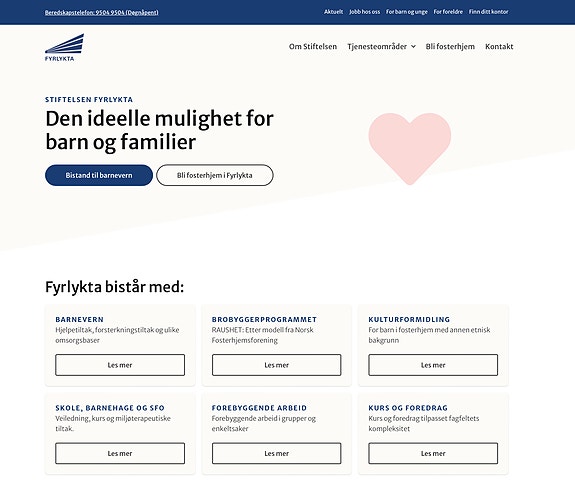Click the Bistand til barnevern button
The width and height of the screenshot is (575, 496).
click(99, 175)
